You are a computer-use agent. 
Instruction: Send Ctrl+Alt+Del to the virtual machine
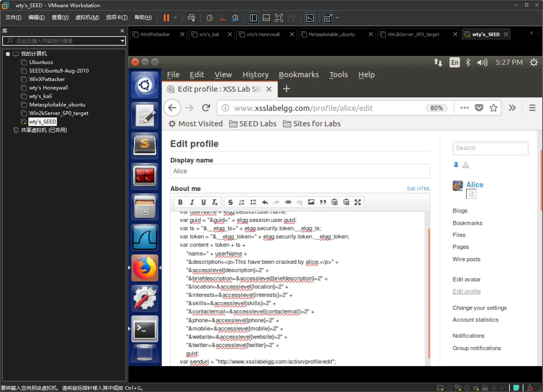[x=191, y=18]
